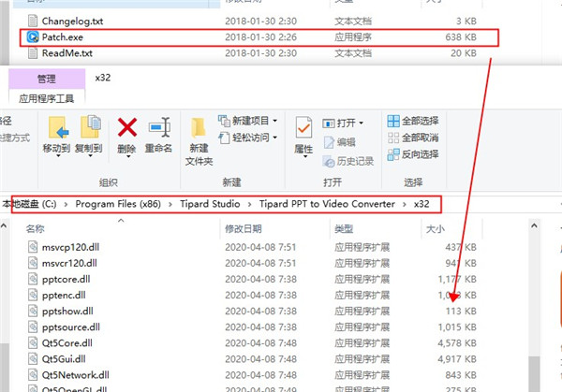Screen dimensions: 562x392
Task: Click the 2018-01-30 2:26 date of Patch.exe
Action: click(261, 37)
